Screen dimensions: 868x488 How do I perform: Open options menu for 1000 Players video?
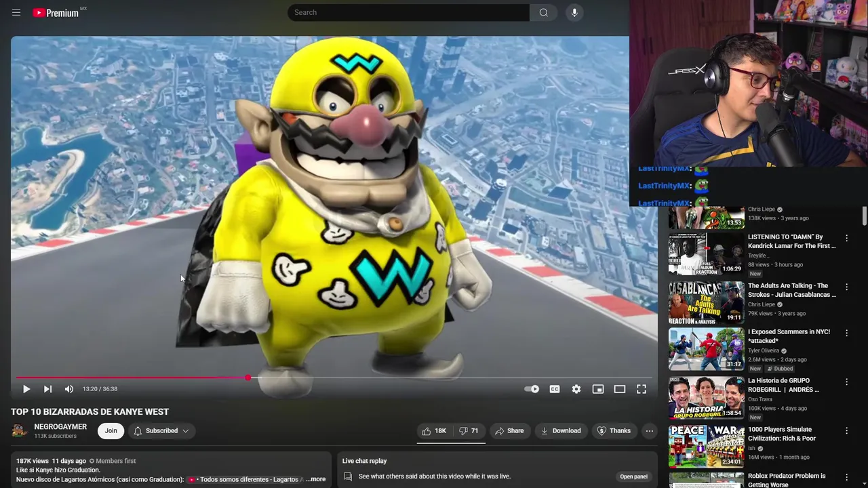(x=846, y=430)
